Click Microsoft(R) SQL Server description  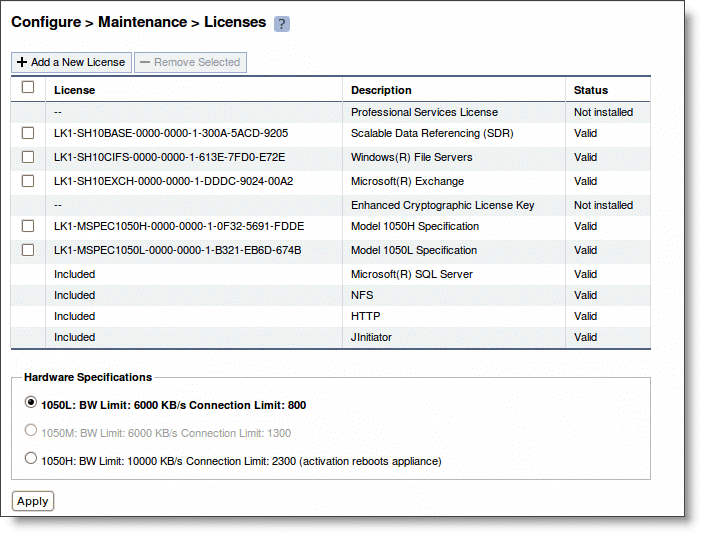412,275
